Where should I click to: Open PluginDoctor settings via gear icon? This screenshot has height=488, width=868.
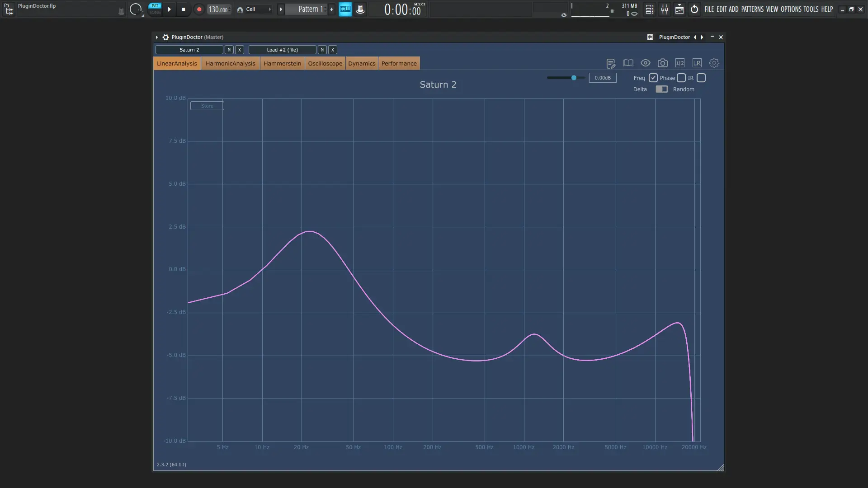pyautogui.click(x=714, y=63)
